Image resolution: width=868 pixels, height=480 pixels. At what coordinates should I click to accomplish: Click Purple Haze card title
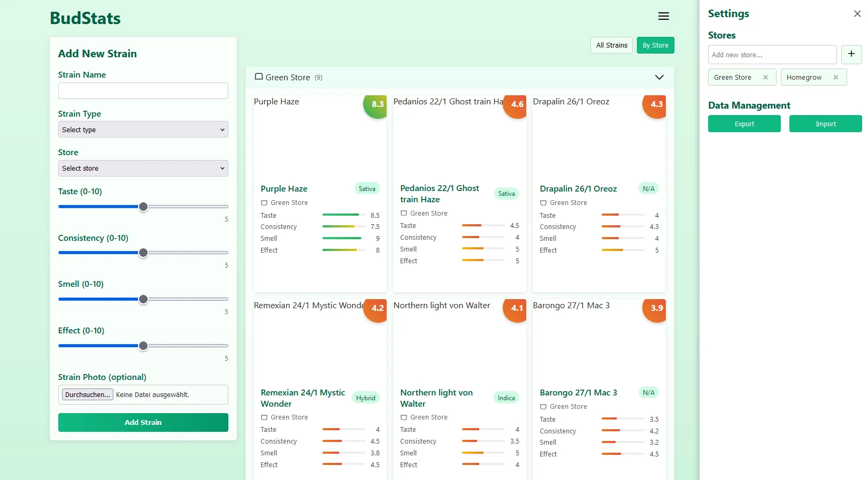click(284, 189)
